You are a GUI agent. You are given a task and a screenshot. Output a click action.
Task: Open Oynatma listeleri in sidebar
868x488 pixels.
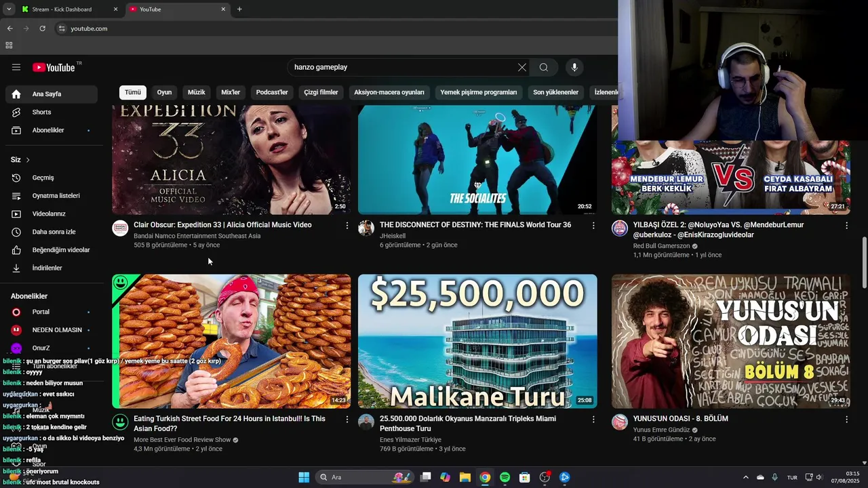click(x=52, y=196)
